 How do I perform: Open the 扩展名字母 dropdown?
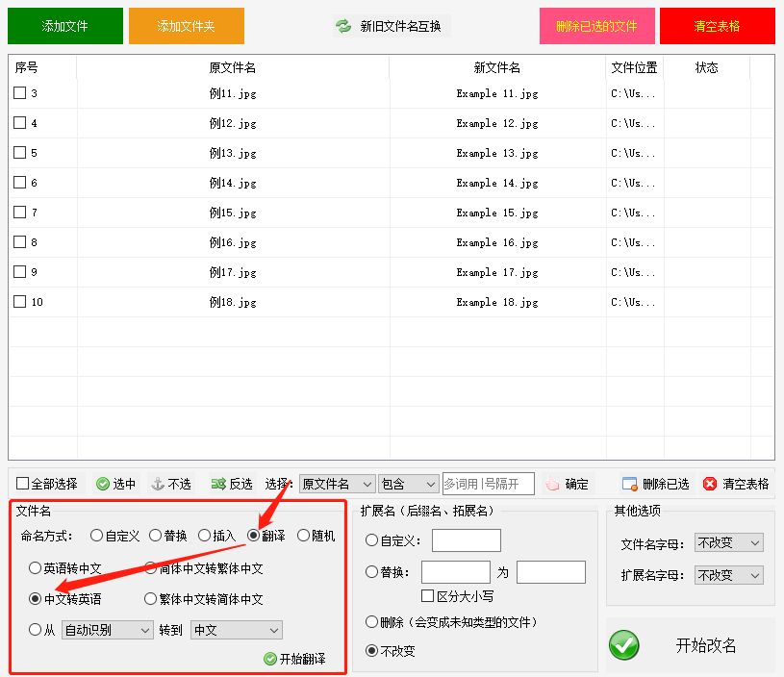[729, 575]
